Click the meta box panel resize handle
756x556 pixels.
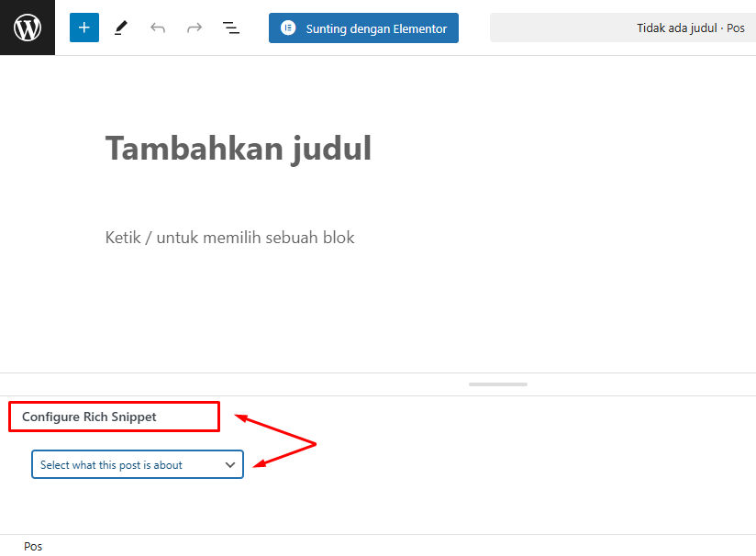498,384
